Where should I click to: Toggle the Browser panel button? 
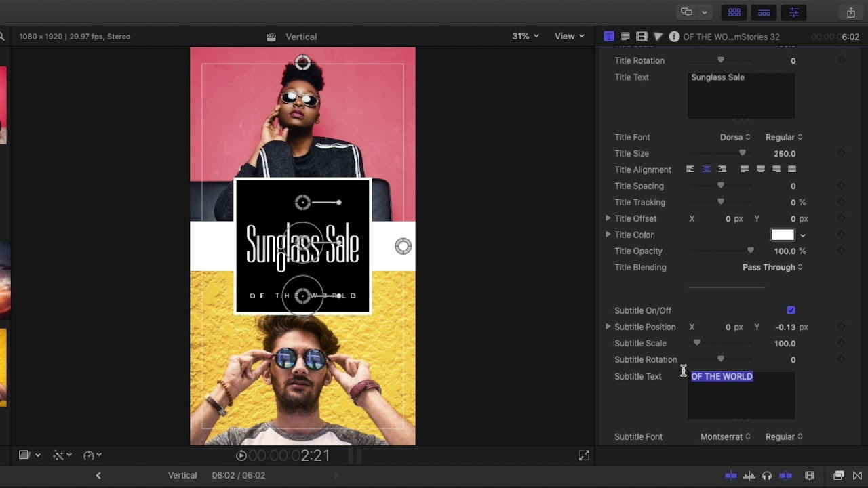(x=734, y=12)
